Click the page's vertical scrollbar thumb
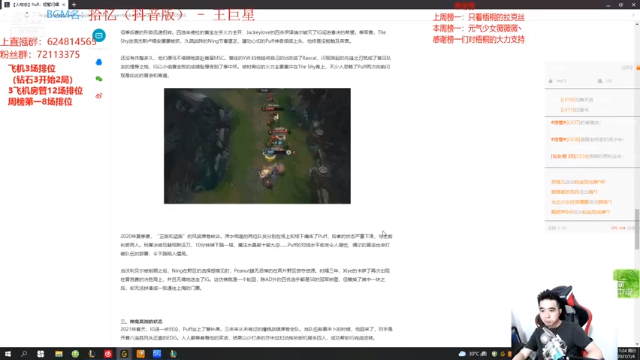 (x=637, y=229)
